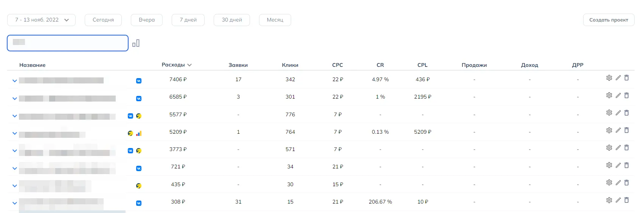Edit the project with 6585 ₽ expenses

pos(618,95)
